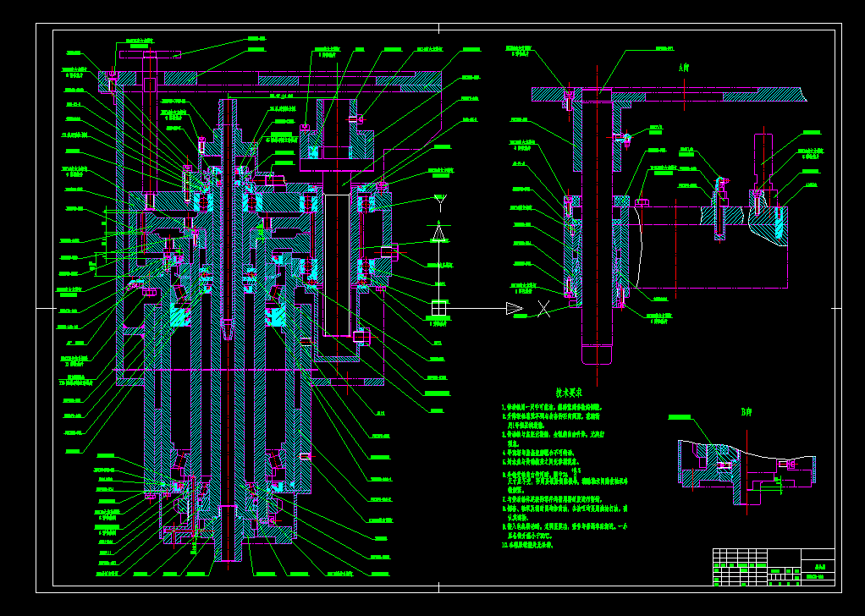
Task: Select the bottom-most part callout under the shaft
Action: [x=108, y=574]
